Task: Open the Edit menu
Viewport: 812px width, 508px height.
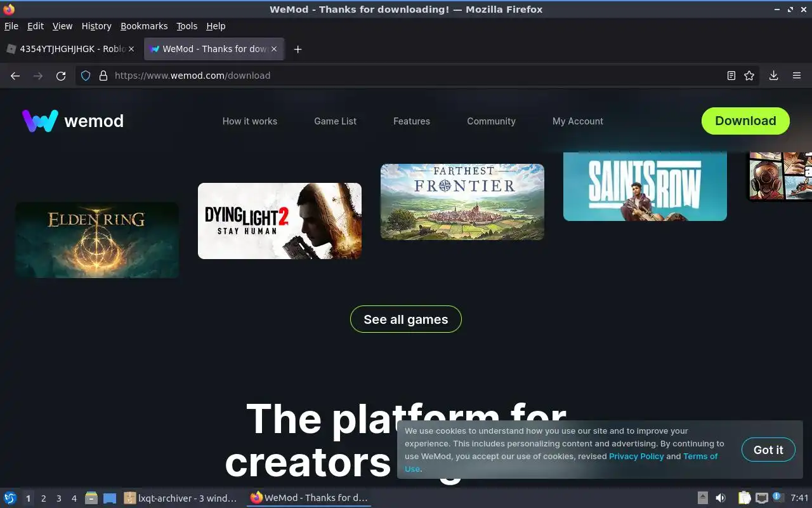Action: point(36,26)
